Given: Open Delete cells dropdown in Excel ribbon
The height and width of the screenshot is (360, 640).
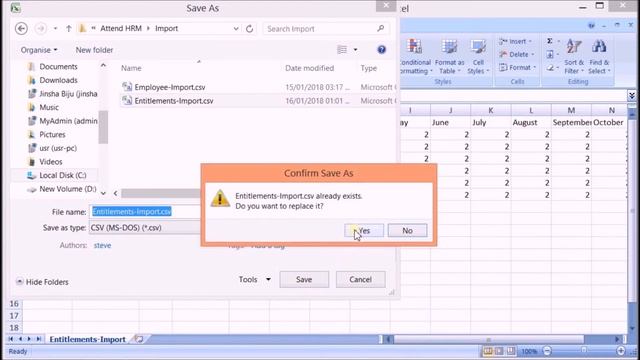Looking at the screenshot, I should 516,54.
